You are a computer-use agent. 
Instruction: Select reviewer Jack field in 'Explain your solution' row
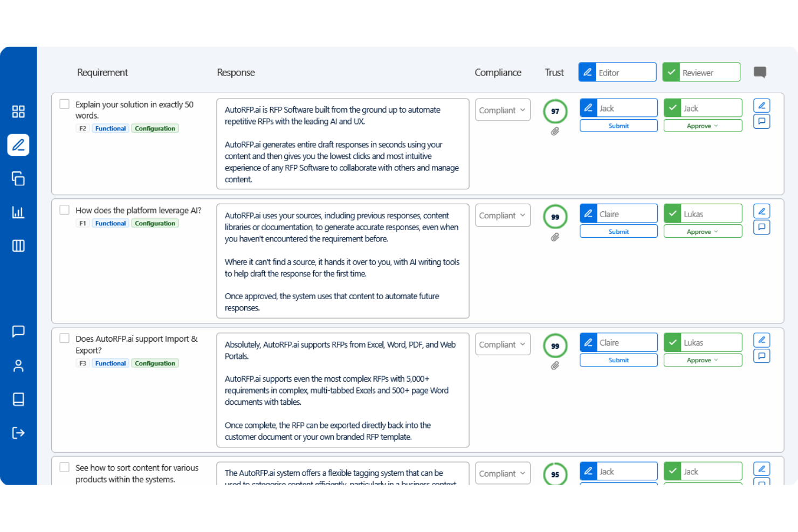pyautogui.click(x=703, y=108)
